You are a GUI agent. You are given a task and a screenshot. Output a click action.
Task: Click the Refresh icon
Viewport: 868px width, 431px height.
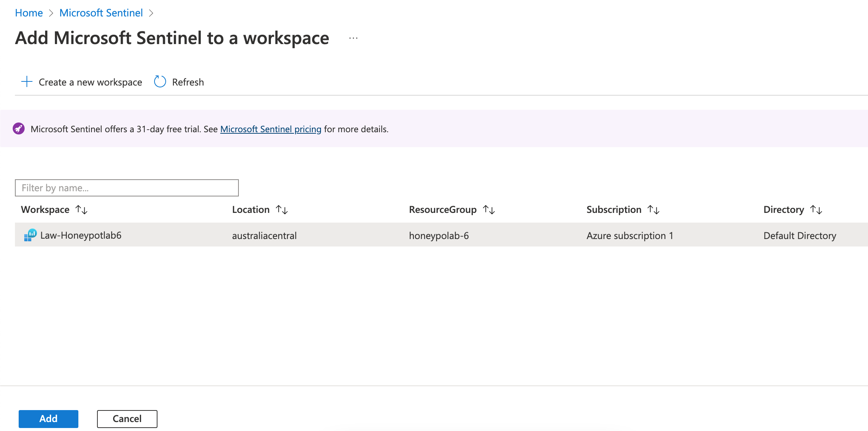point(160,81)
